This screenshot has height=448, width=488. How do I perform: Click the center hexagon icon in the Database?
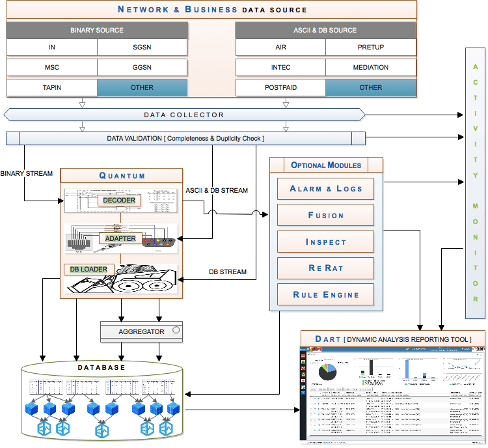pos(102,428)
